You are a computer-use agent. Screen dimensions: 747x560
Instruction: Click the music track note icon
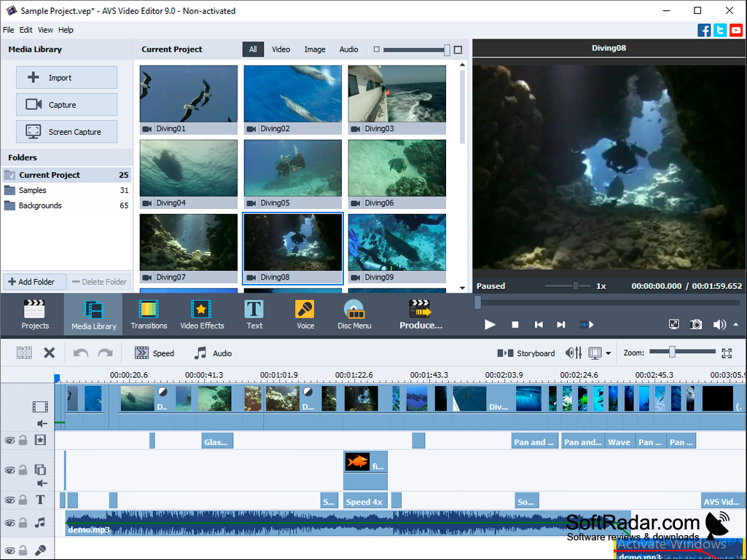point(41,522)
